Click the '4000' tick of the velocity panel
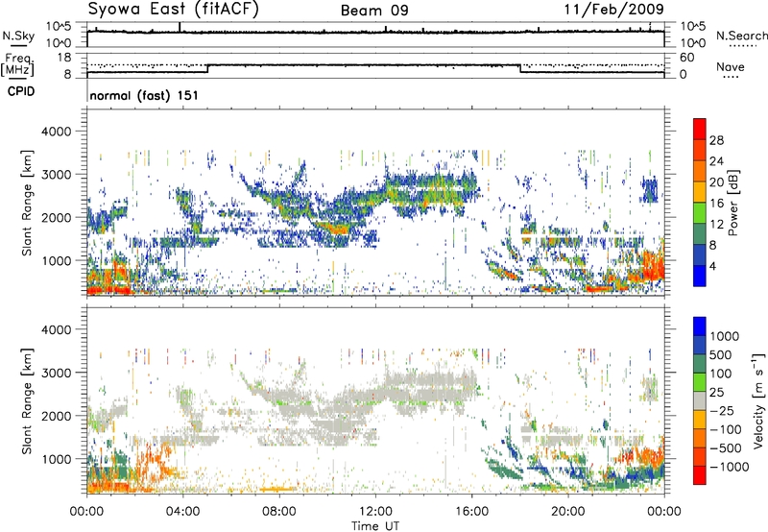This screenshot has width=768, height=532. click(x=57, y=329)
